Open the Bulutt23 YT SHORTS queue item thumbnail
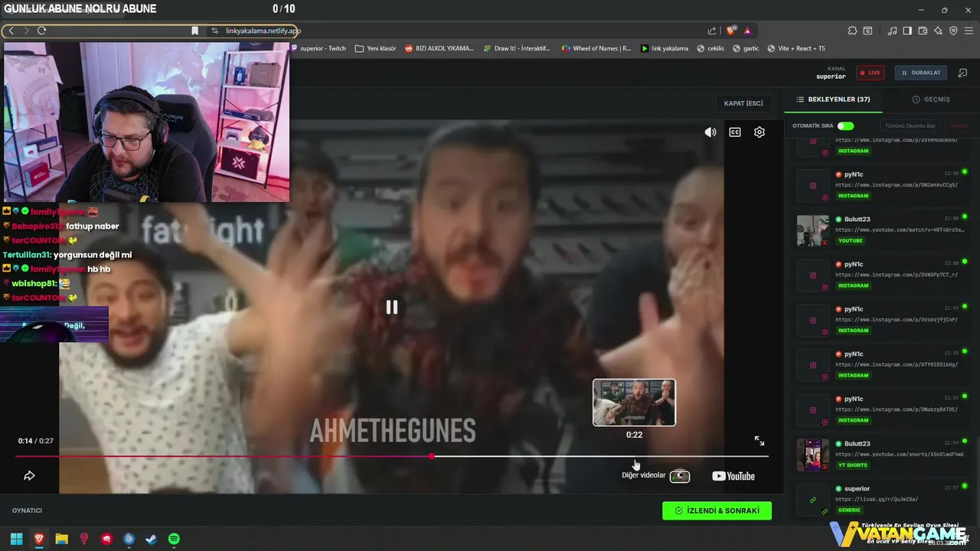Viewport: 980px width, 551px height. [812, 455]
